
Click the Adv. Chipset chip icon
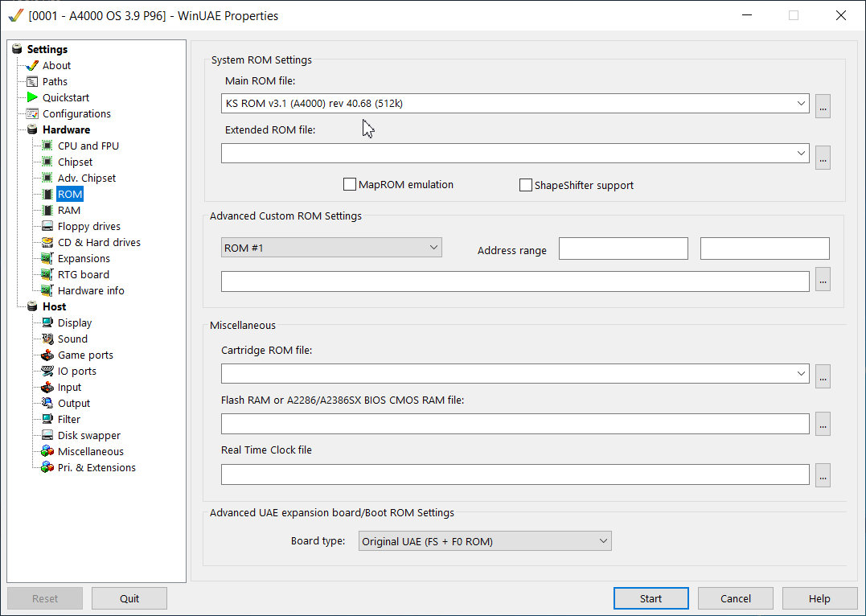pyautogui.click(x=47, y=178)
